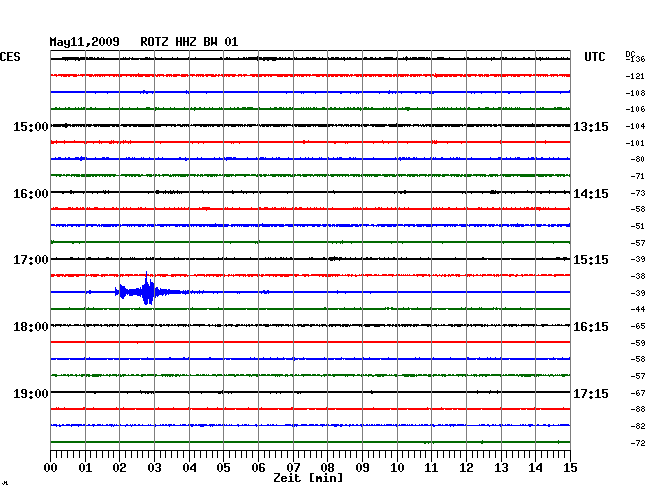Screen dimensions: 650x494
Task: Click the DC offset value -136
Action: (635, 59)
